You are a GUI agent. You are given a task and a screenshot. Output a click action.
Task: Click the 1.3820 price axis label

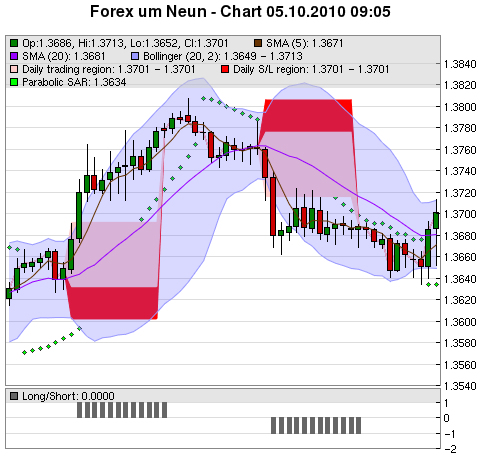[460, 85]
